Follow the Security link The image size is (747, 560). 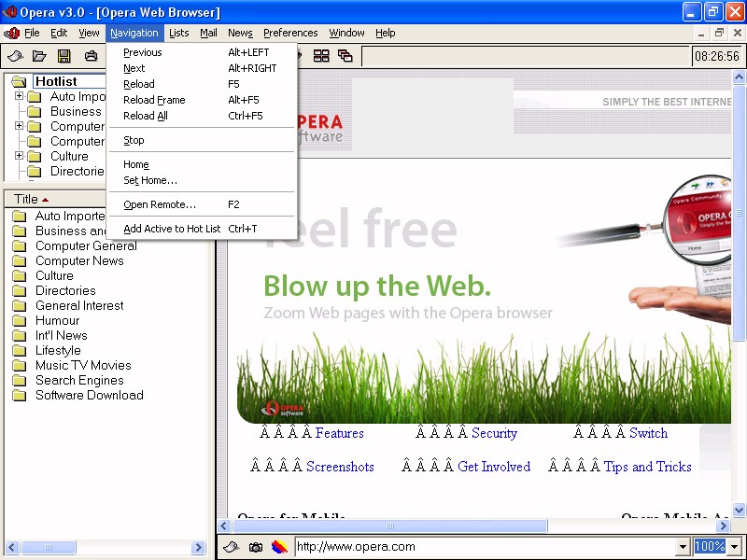click(495, 433)
